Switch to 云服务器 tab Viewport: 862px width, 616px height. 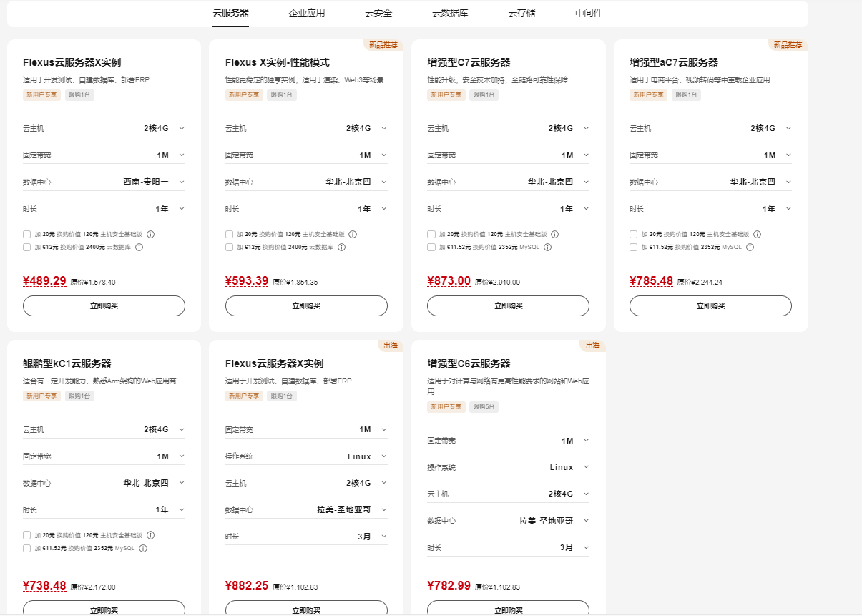coord(230,13)
